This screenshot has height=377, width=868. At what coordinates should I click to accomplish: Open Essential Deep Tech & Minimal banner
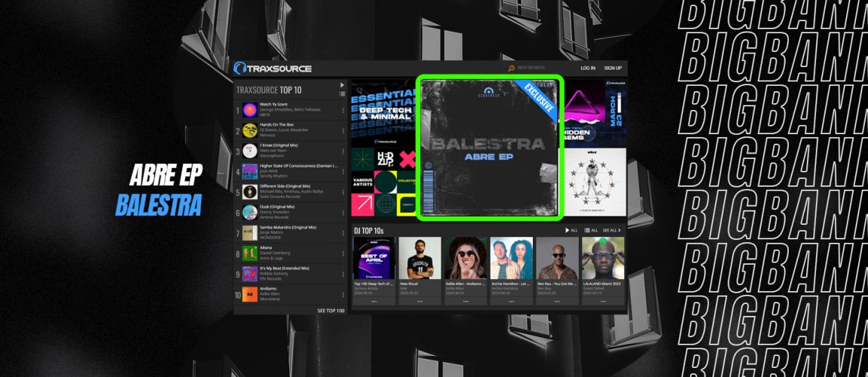[383, 113]
